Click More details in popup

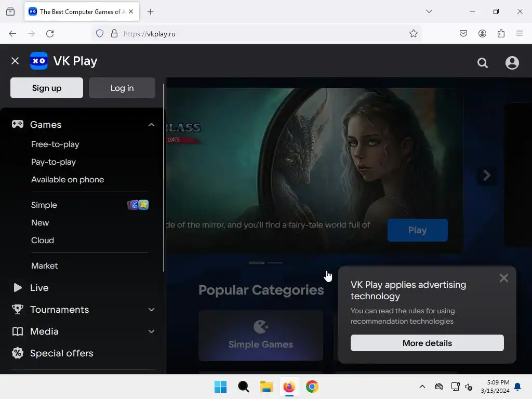(427, 343)
